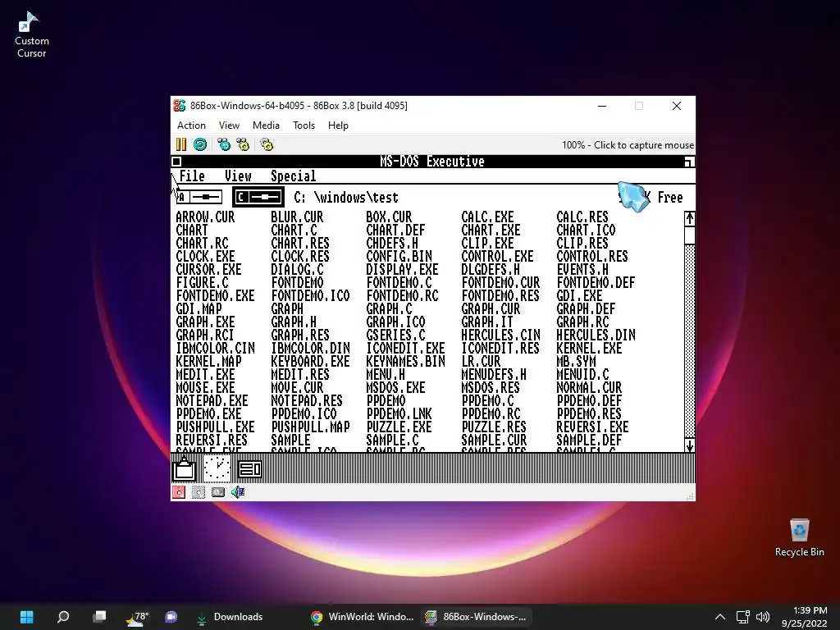Click the scroll up arrow in file list
The width and height of the screenshot is (840, 630).
tap(689, 218)
